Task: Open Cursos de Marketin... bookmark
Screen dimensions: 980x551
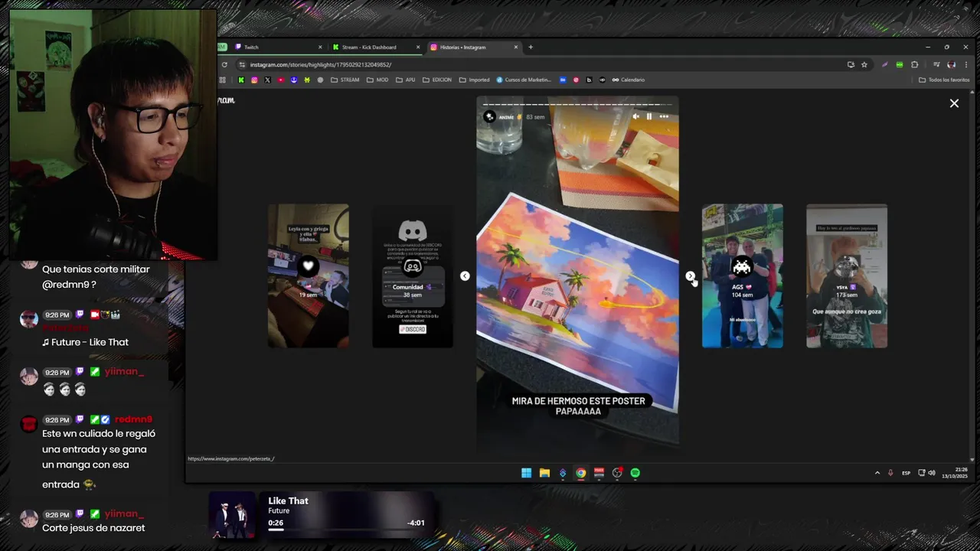Action: tap(524, 80)
